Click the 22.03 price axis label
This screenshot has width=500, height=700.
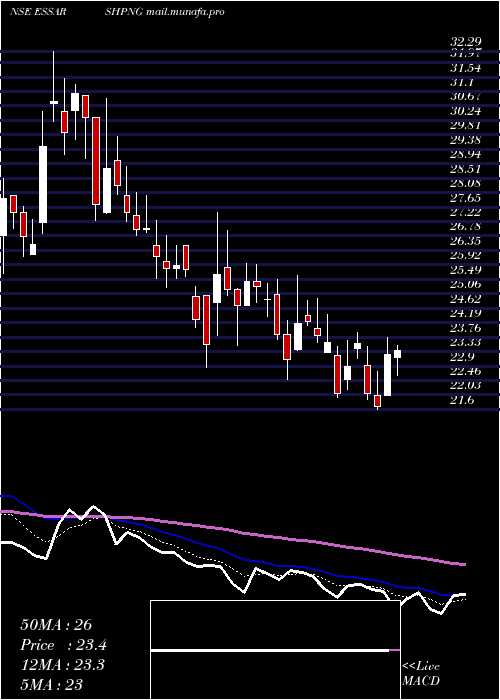pyautogui.click(x=466, y=385)
